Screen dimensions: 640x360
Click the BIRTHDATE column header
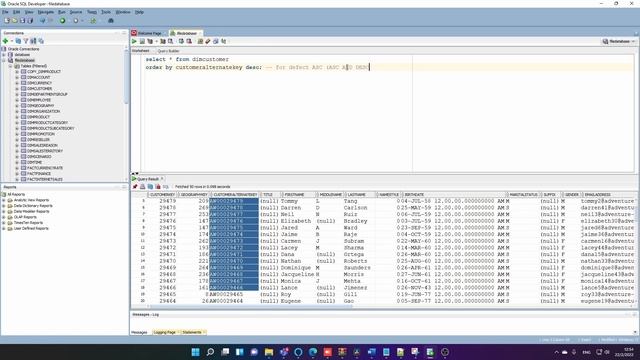[454, 195]
